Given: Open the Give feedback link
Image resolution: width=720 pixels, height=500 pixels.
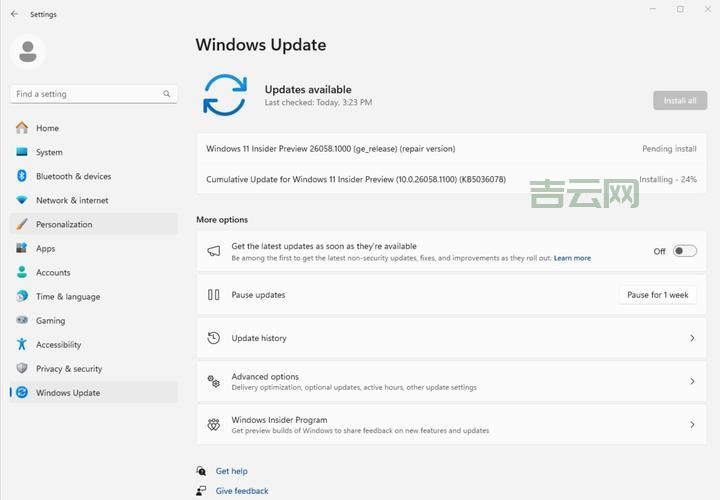Looking at the screenshot, I should [242, 491].
